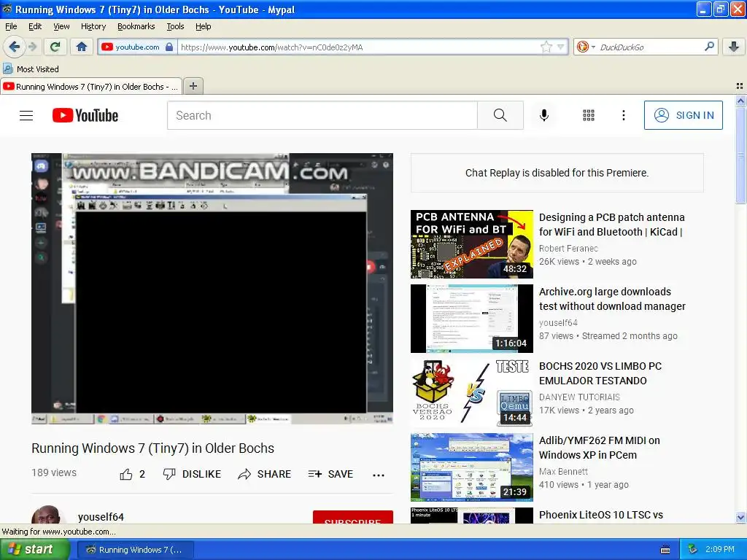Open Phoenix LiteOS 10 LTSC video title

pos(601,515)
